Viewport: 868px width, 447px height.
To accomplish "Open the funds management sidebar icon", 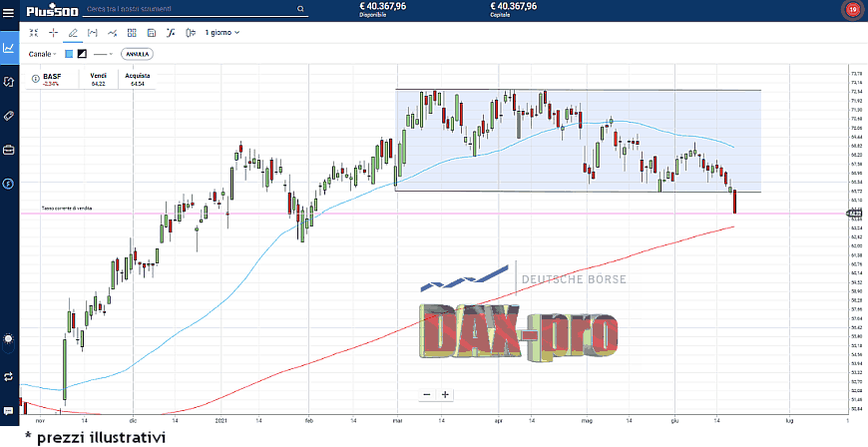I will click(8, 184).
